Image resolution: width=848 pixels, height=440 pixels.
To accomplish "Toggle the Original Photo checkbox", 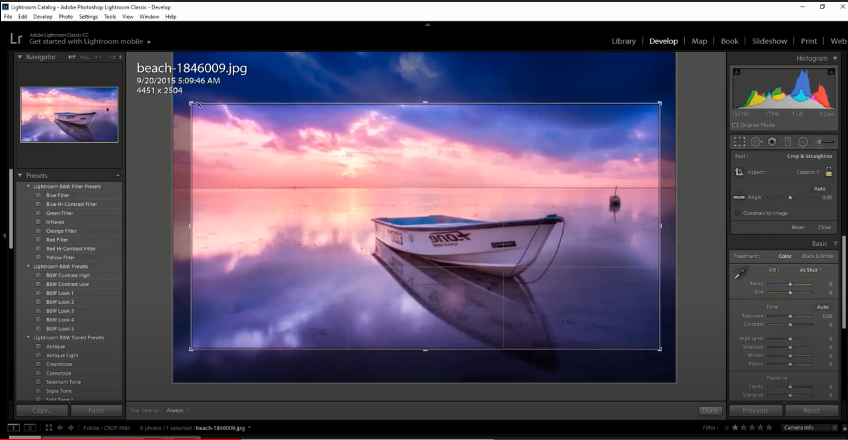I will click(736, 125).
